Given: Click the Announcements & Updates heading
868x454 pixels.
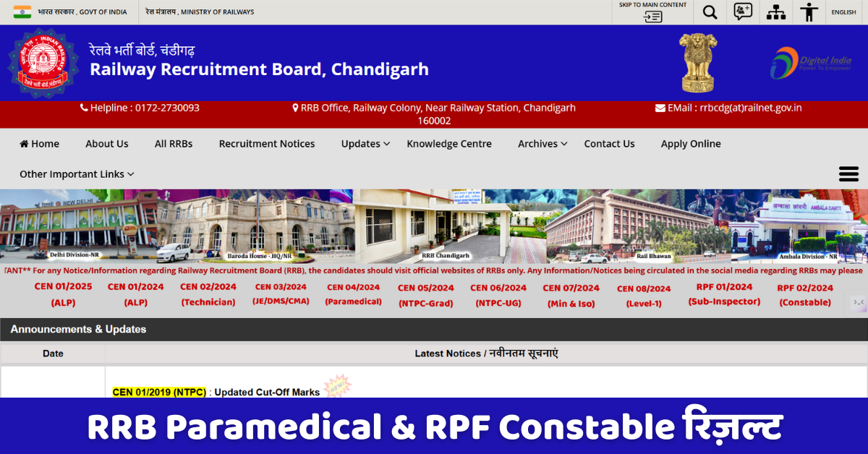Looking at the screenshot, I should pos(78,329).
